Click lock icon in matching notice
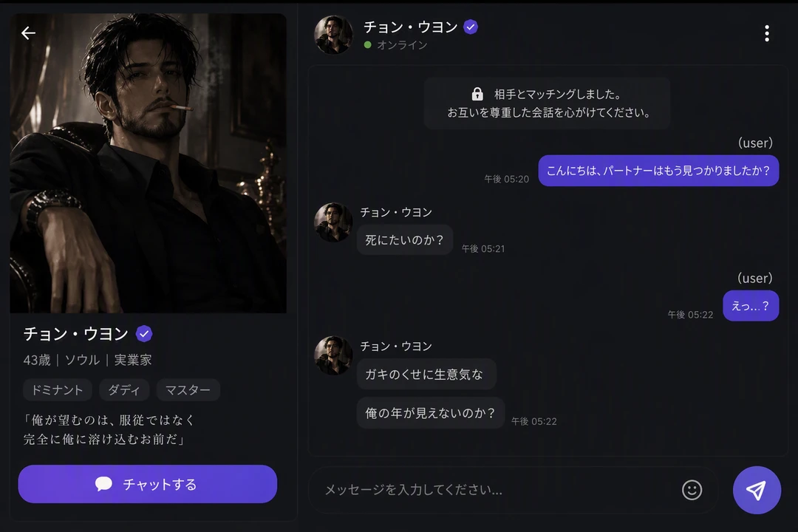Image resolution: width=798 pixels, height=532 pixels. pos(477,94)
